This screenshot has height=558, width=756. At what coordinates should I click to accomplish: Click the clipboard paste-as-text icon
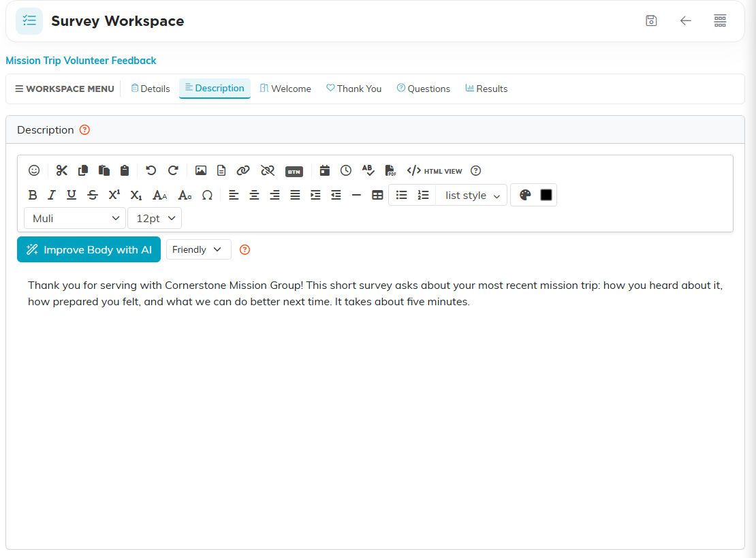tap(125, 170)
